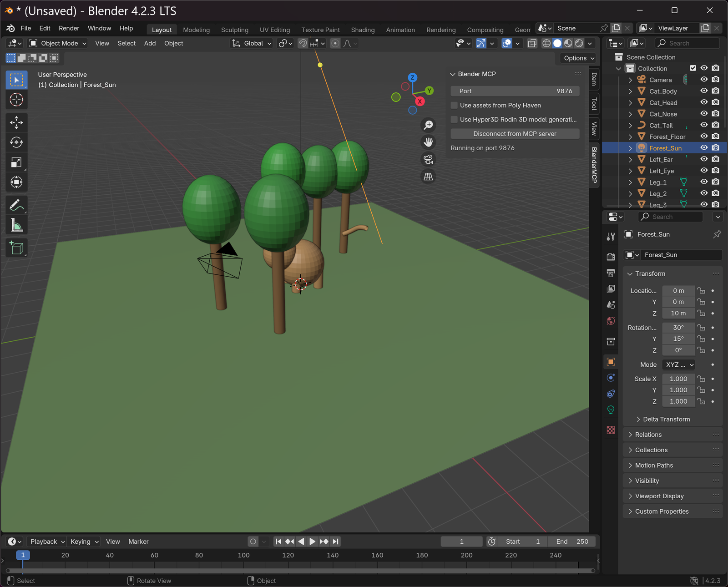
Task: Open the Texture properties tab icon
Action: (x=611, y=430)
